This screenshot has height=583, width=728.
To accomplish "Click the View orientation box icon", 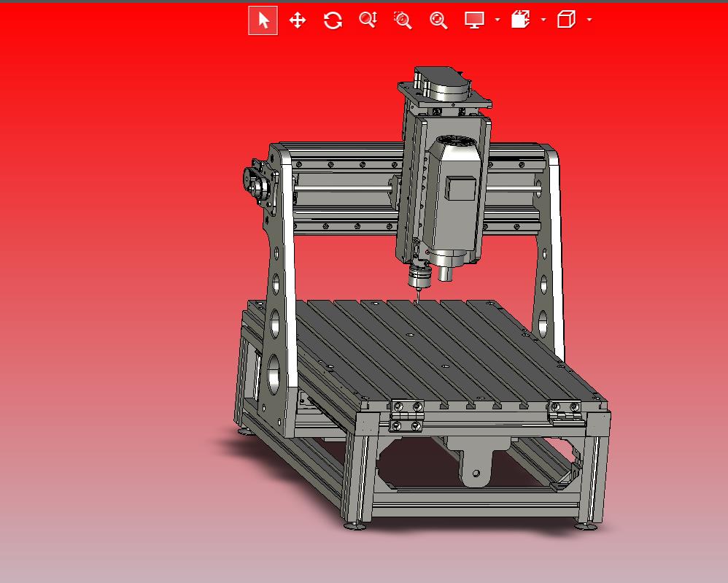I will 567,20.
